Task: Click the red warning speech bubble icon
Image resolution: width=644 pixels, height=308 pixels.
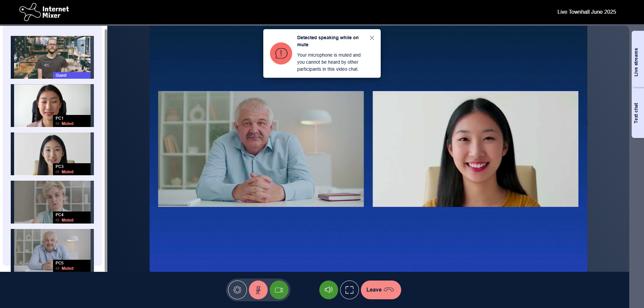Action: pos(281,53)
